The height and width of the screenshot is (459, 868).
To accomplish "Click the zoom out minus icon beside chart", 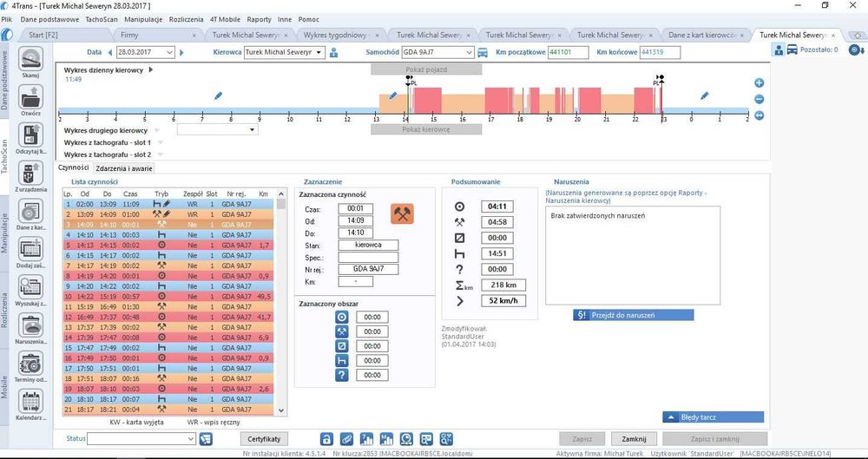I will coord(759,99).
